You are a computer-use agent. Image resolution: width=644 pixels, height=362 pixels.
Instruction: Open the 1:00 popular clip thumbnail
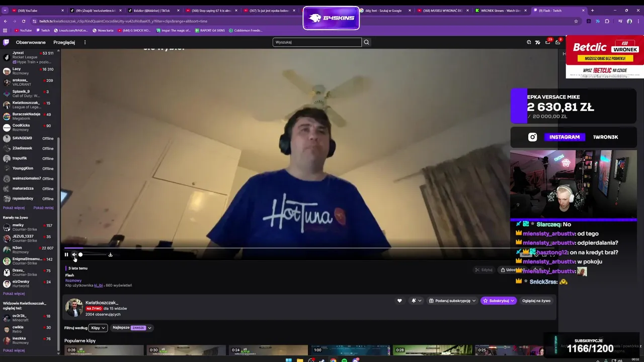[350, 350]
